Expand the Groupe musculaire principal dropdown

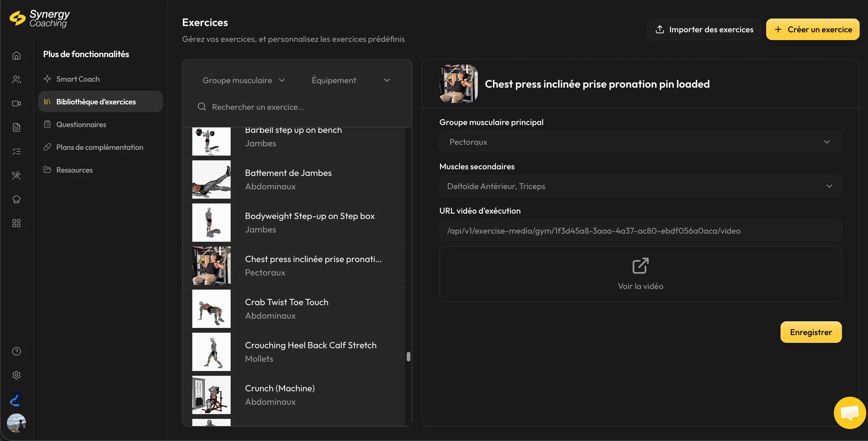[640, 142]
